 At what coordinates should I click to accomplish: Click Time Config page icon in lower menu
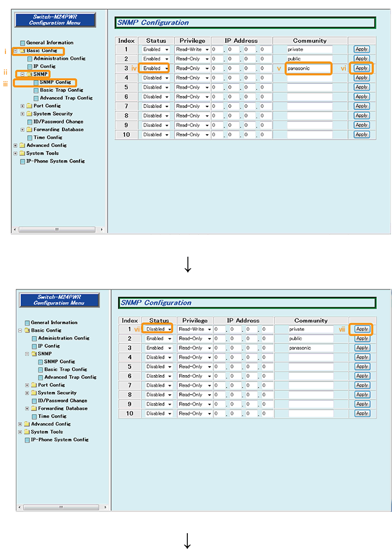pos(34,416)
